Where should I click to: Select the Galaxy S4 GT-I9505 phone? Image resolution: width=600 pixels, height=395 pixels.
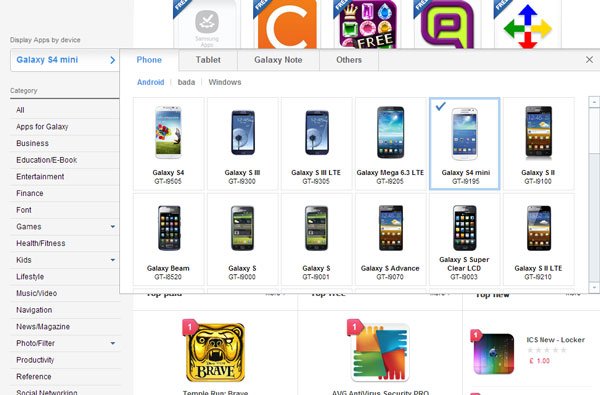168,144
